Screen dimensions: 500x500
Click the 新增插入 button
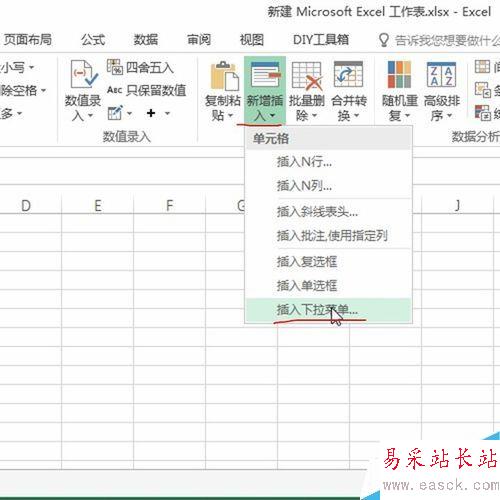[265, 91]
